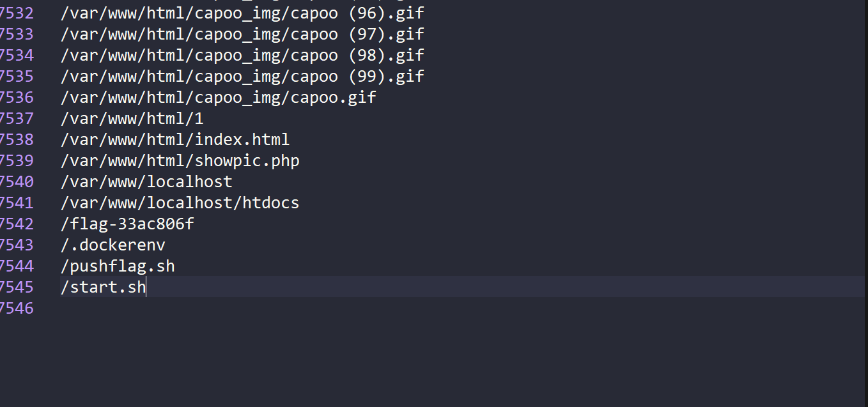Click line number 7542 in gutter
The width and height of the screenshot is (868, 407).
(17, 224)
